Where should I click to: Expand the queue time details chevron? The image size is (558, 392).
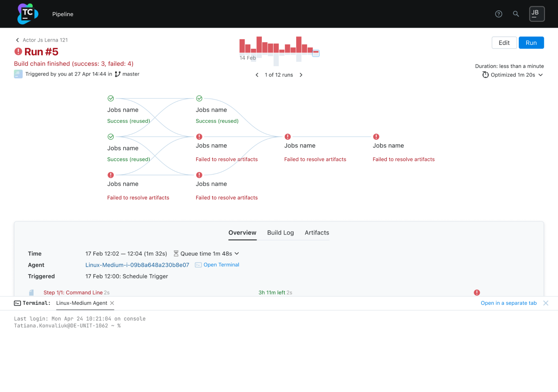point(237,253)
